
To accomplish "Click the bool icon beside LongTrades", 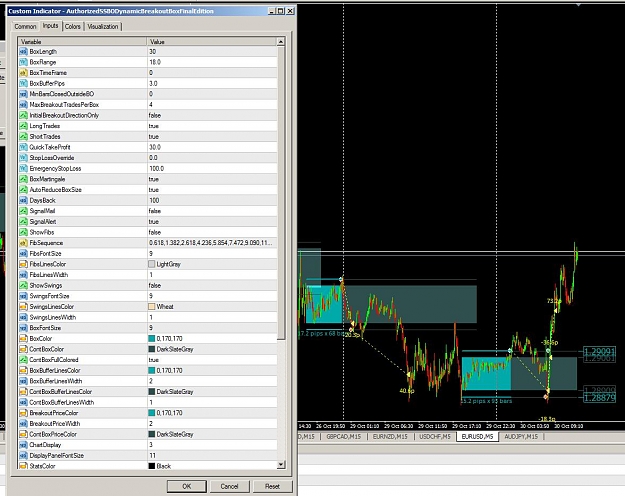I will pos(24,126).
